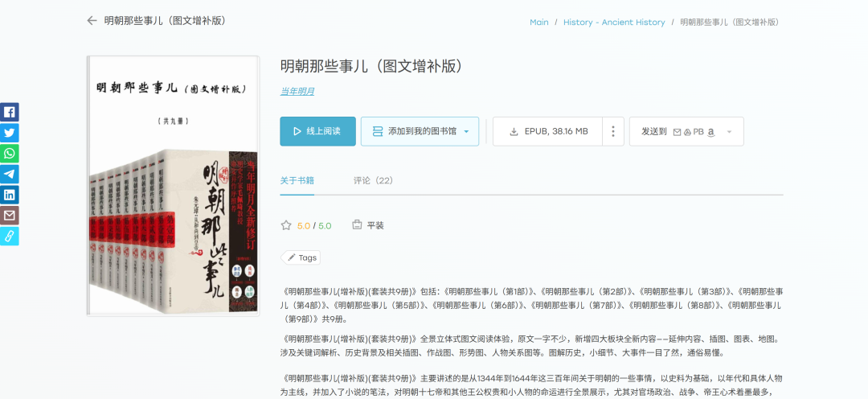Image resolution: width=868 pixels, height=399 pixels.
Task: Click the back arrow next to the title
Action: pos(92,21)
